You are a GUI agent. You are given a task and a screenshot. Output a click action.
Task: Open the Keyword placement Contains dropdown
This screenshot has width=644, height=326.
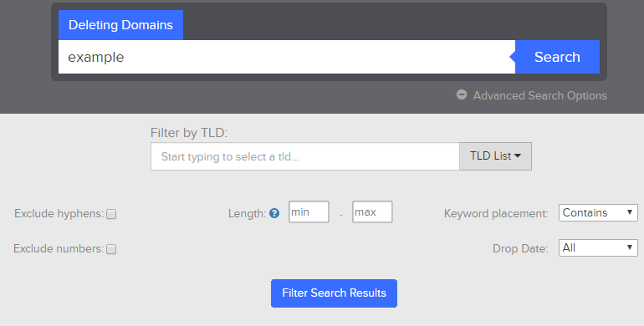[598, 212]
